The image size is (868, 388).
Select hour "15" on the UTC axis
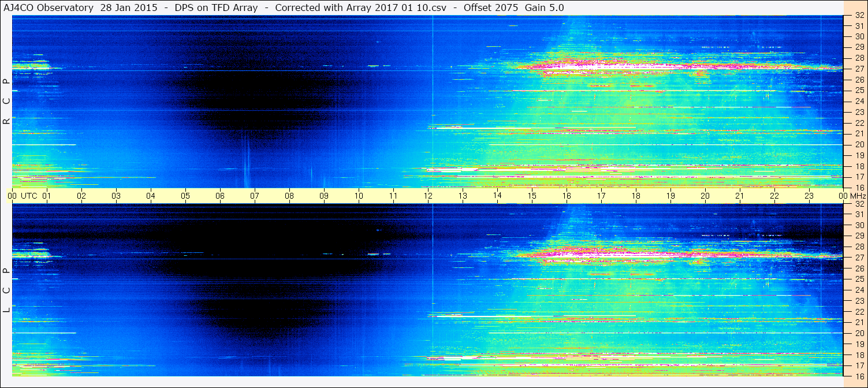click(532, 196)
